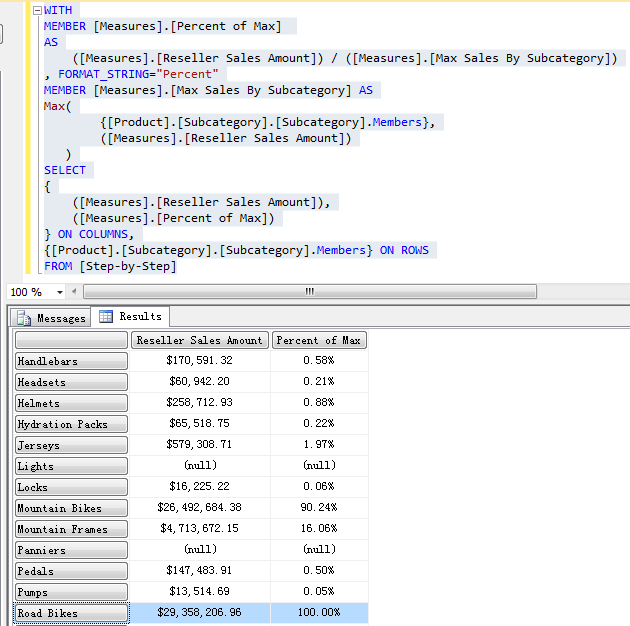Select the Road Bikes row header

pos(72,613)
